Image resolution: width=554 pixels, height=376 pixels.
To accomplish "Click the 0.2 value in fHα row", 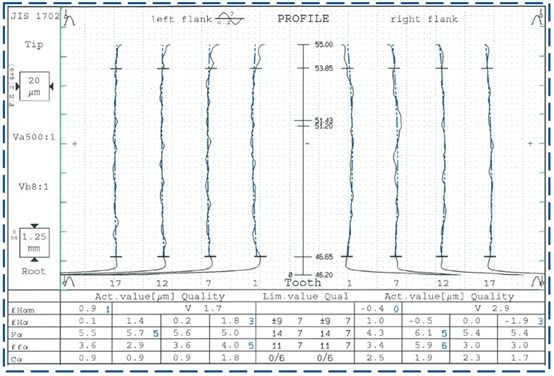I will click(182, 321).
